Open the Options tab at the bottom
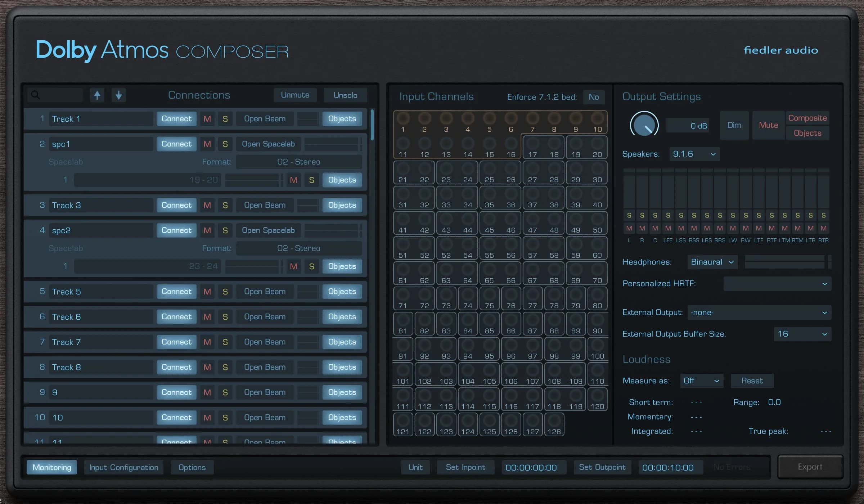The width and height of the screenshot is (864, 504). point(192,467)
